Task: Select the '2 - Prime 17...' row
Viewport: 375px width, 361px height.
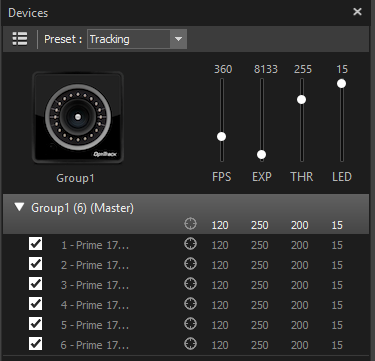Action: click(186, 265)
